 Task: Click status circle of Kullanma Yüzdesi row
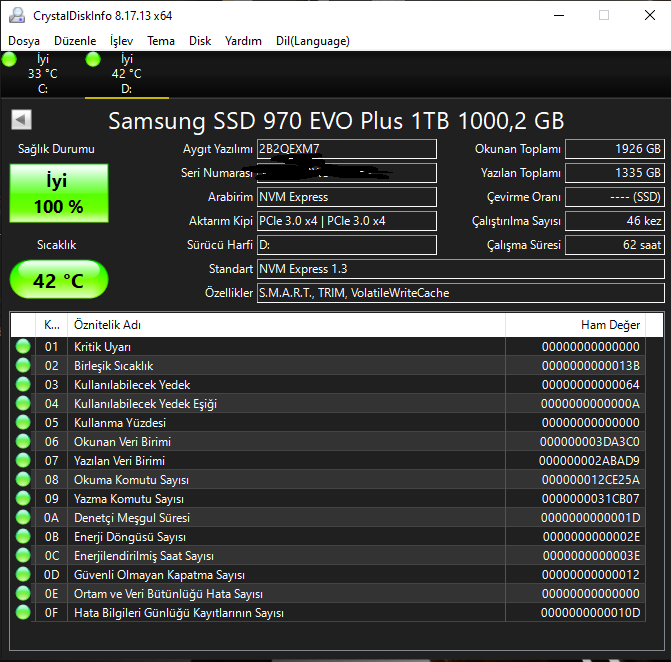coord(23,422)
